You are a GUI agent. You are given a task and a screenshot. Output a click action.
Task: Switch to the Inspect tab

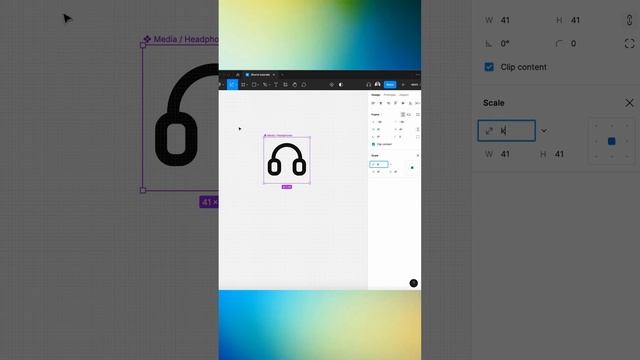404,95
